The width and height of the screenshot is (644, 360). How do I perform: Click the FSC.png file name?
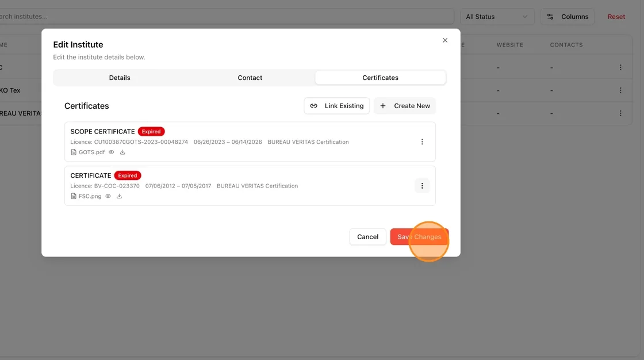click(x=90, y=196)
